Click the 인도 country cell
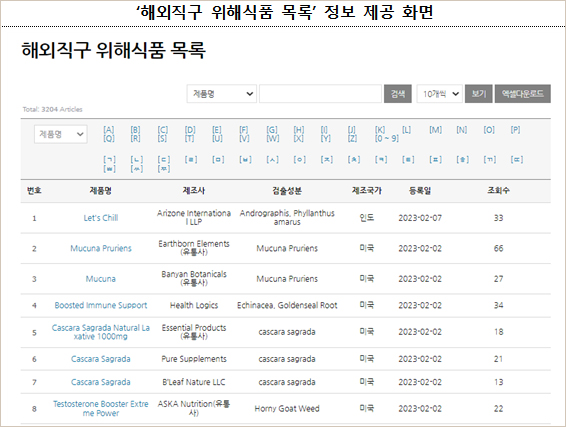 pos(367,218)
